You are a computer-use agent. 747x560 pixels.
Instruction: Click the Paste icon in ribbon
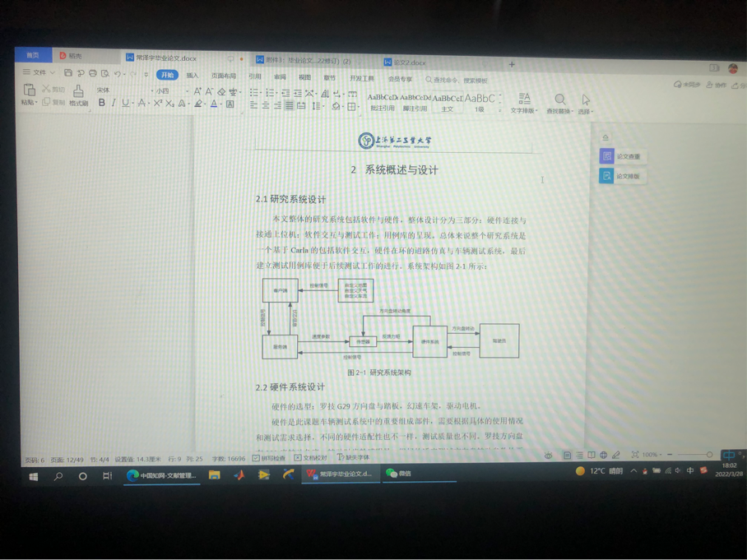[x=29, y=90]
